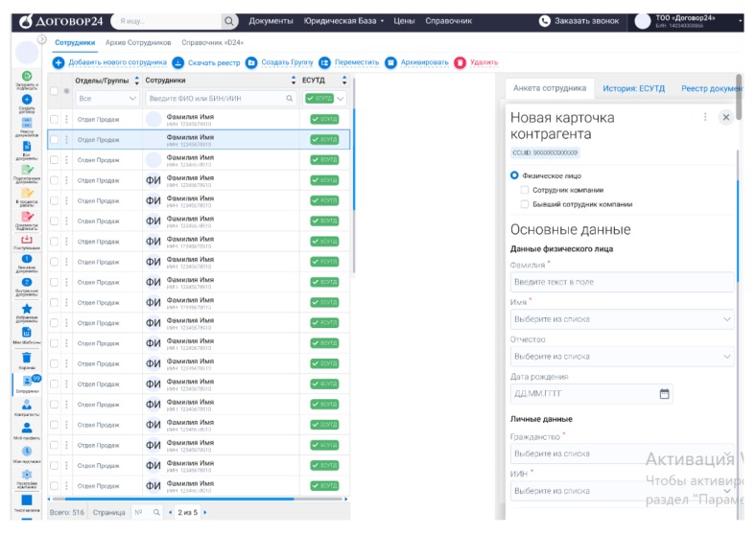Tick the Бывший сотрудник компании checkbox

(x=525, y=204)
